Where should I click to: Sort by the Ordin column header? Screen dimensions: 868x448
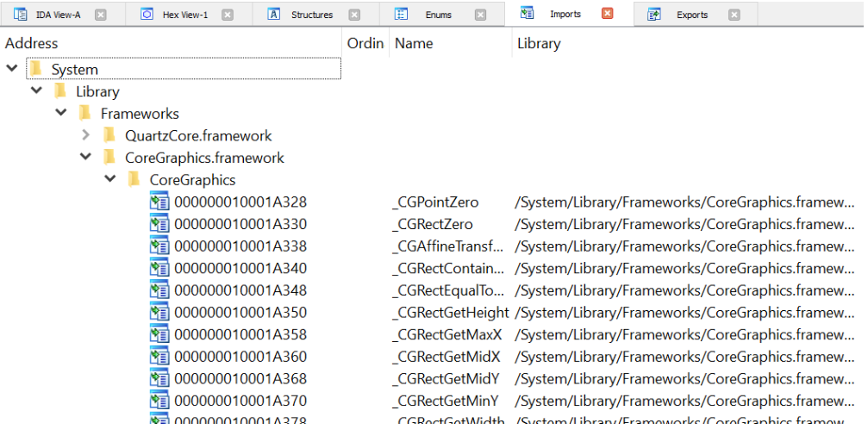pyautogui.click(x=365, y=43)
